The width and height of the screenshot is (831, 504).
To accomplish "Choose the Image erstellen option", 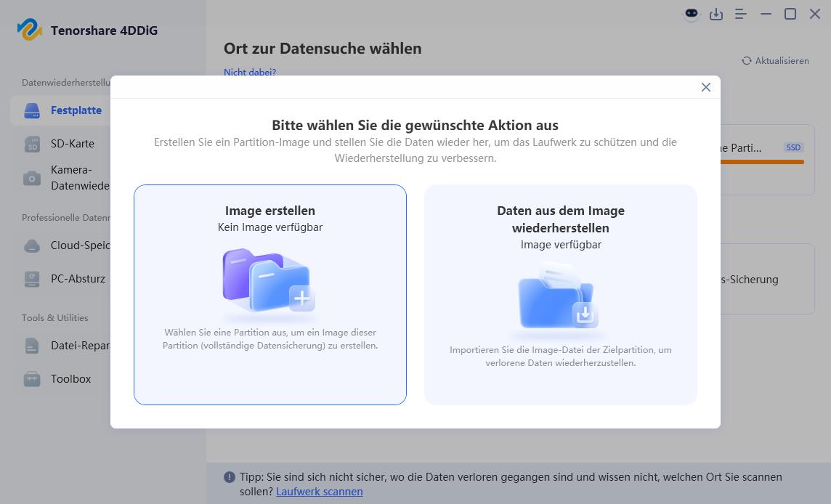I will coord(269,294).
